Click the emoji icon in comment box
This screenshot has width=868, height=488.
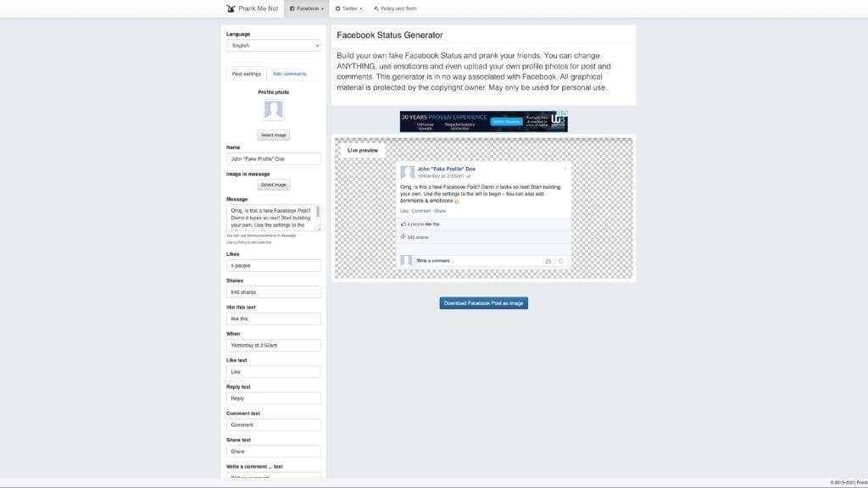(560, 261)
